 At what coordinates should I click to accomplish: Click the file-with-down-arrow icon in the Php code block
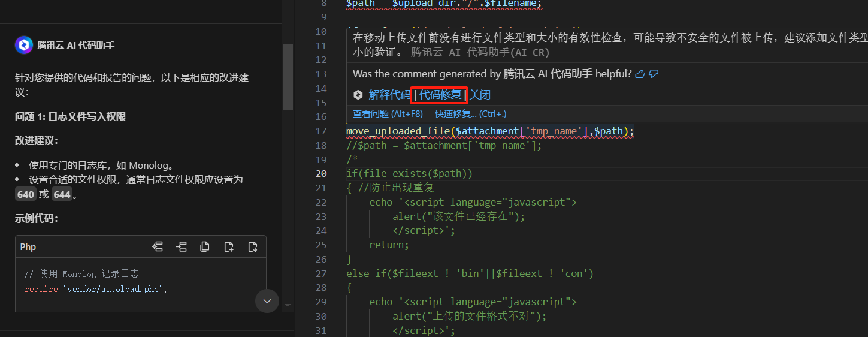click(253, 246)
